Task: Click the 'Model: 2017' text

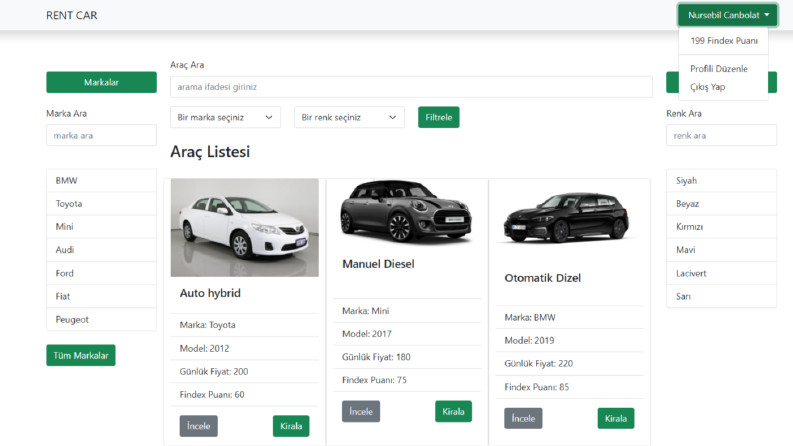Action: (367, 334)
